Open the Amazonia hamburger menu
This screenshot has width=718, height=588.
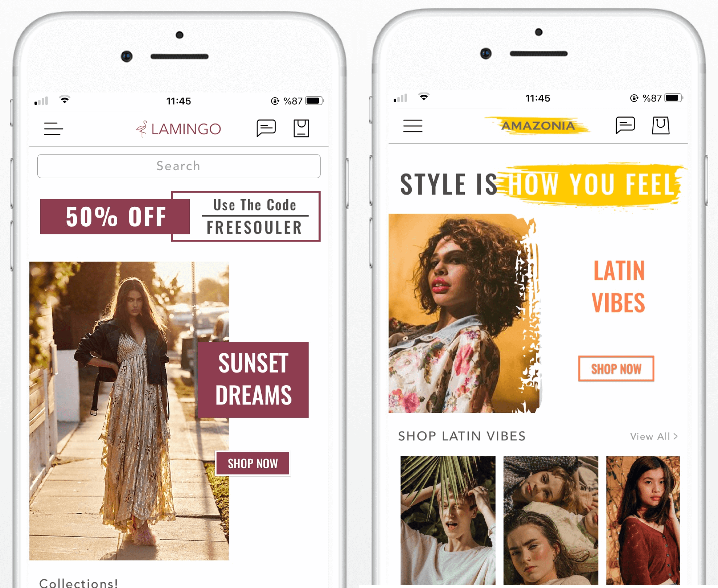click(413, 127)
